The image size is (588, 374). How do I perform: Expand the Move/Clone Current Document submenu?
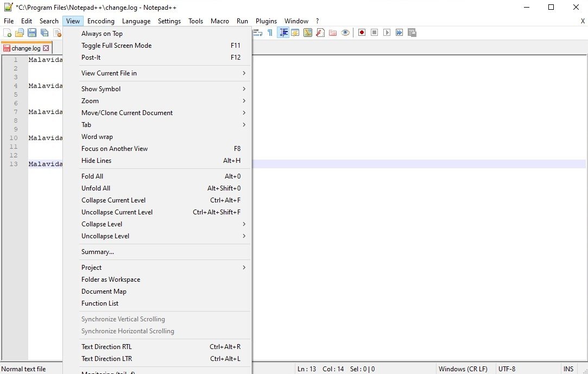(x=157, y=113)
